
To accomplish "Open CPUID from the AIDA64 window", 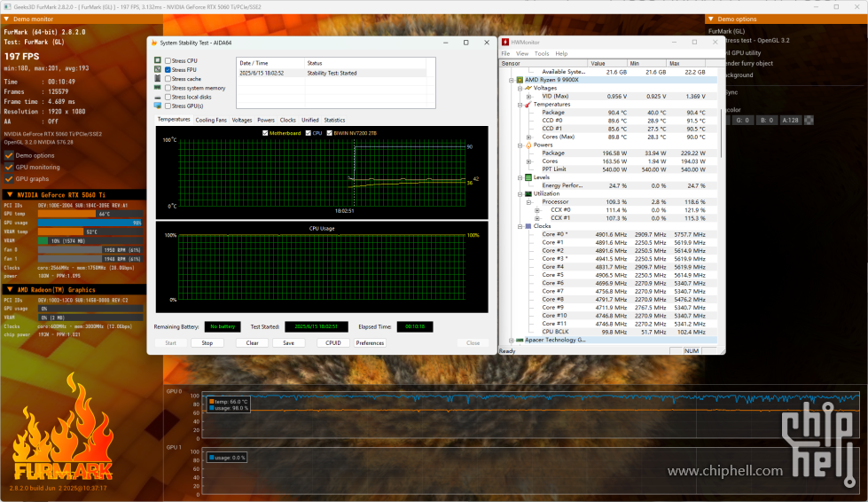I will [333, 343].
